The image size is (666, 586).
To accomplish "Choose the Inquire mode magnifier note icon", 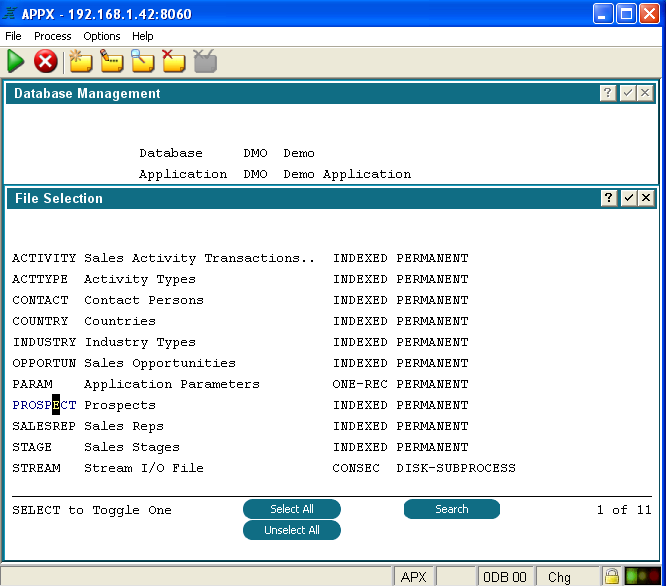I will pos(143,62).
